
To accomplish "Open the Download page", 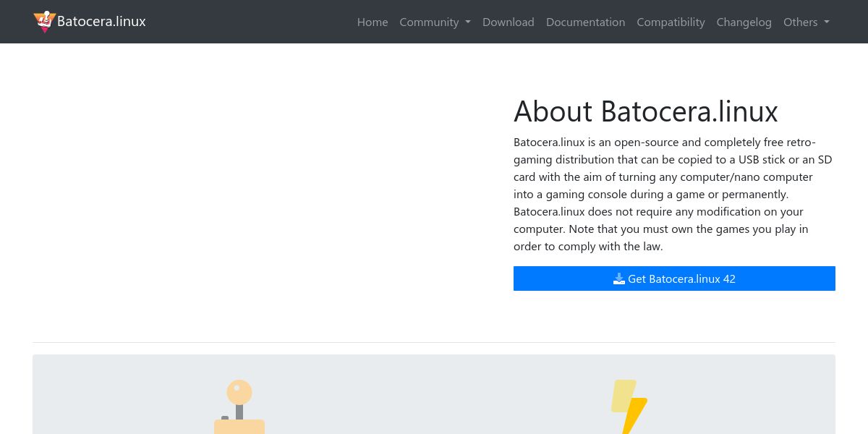I will tap(509, 22).
